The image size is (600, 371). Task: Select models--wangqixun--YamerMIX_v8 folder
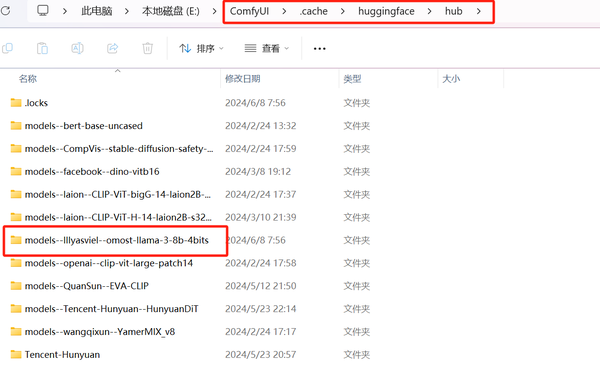[100, 332]
